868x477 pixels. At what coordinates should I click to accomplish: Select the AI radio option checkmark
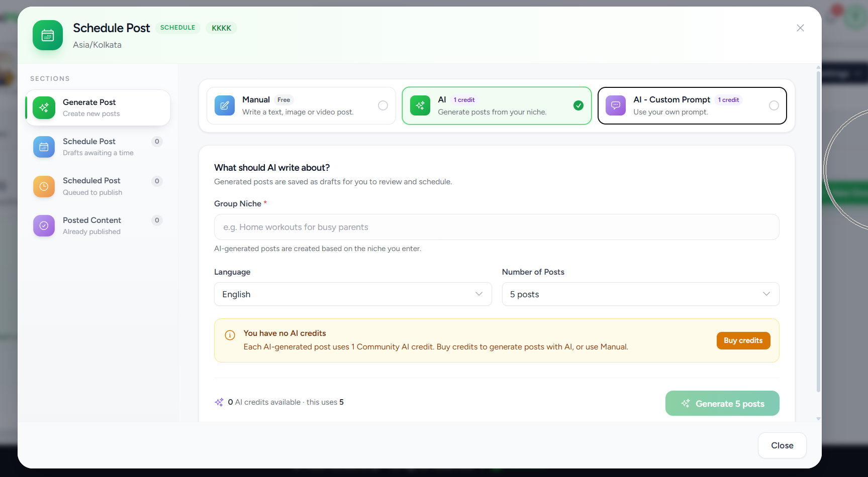click(578, 105)
